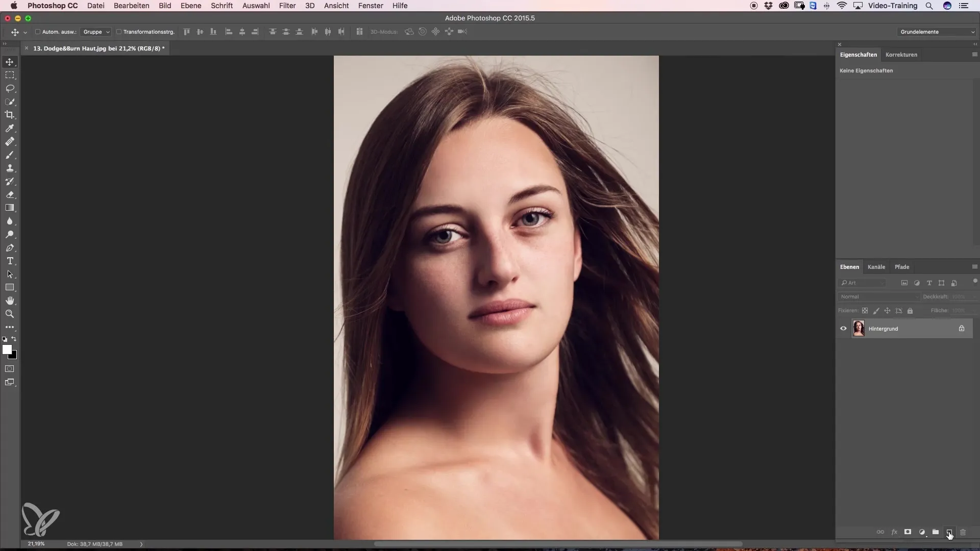980x551 pixels.
Task: Reset default foreground and background colors
Action: pyautogui.click(x=5, y=339)
